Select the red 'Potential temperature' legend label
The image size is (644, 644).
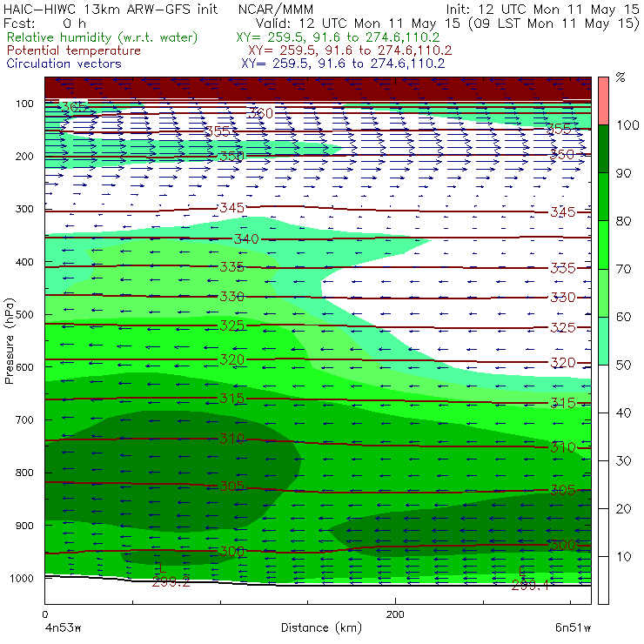(74, 50)
